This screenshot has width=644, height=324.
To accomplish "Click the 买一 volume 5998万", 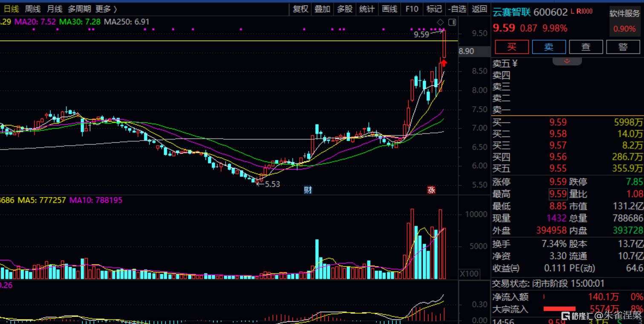I will [x=628, y=123].
